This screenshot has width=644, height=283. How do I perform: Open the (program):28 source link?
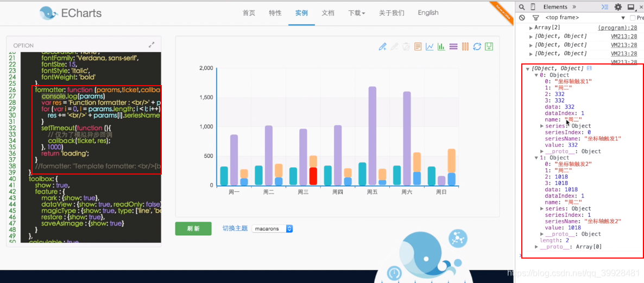[x=617, y=28]
